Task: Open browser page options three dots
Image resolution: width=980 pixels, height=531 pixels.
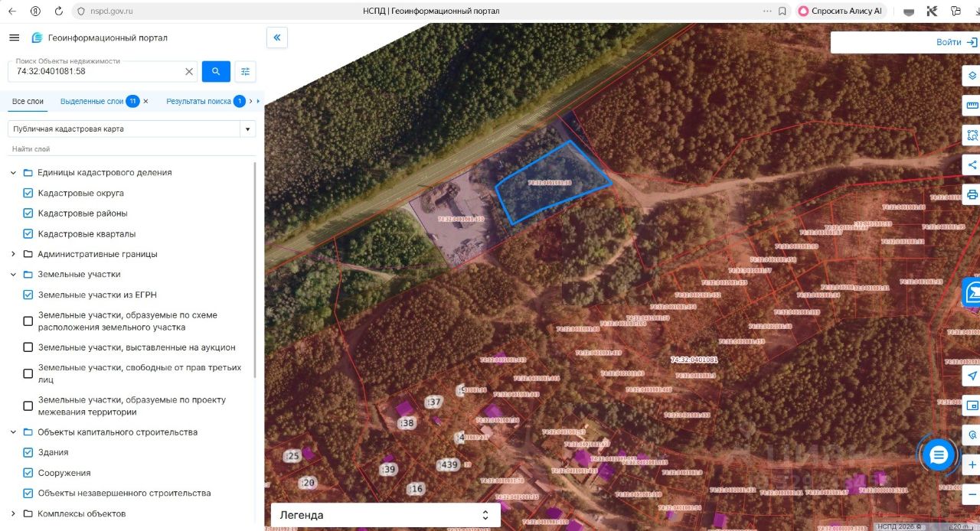Action: pyautogui.click(x=767, y=11)
